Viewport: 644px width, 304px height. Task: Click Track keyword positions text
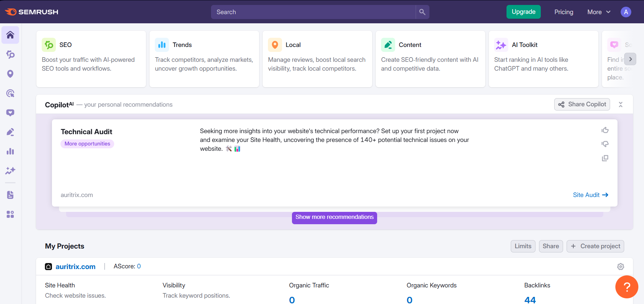coord(196,296)
